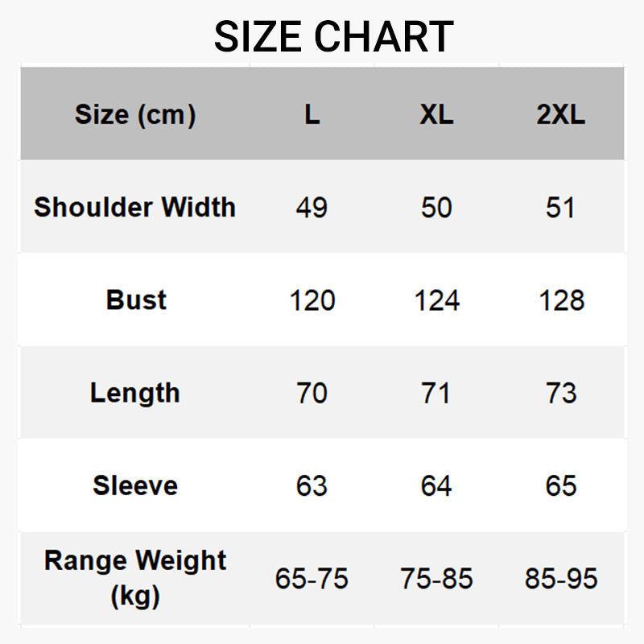This screenshot has width=644, height=644.
Task: Click bust value 120
Action: [312, 300]
